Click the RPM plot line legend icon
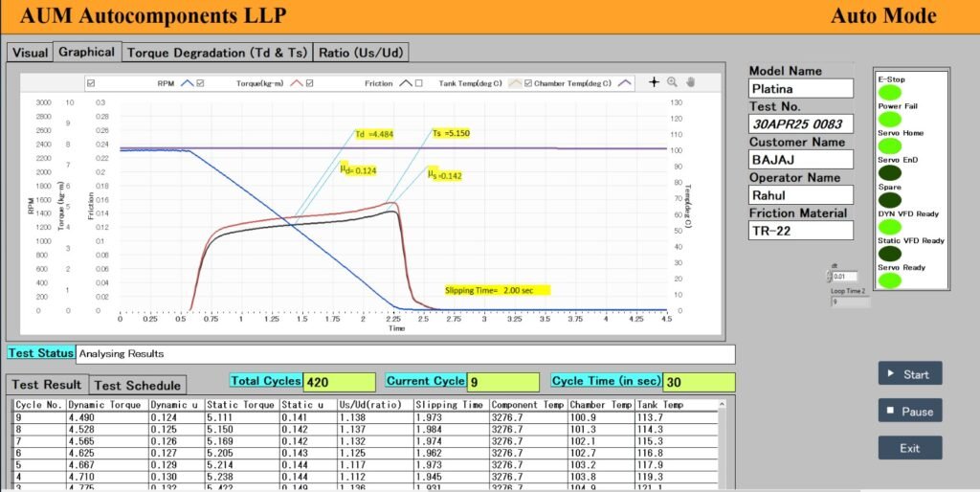 (187, 83)
